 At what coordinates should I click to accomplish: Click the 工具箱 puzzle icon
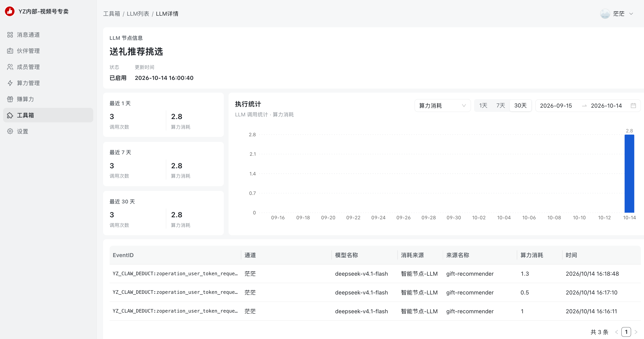coord(10,115)
